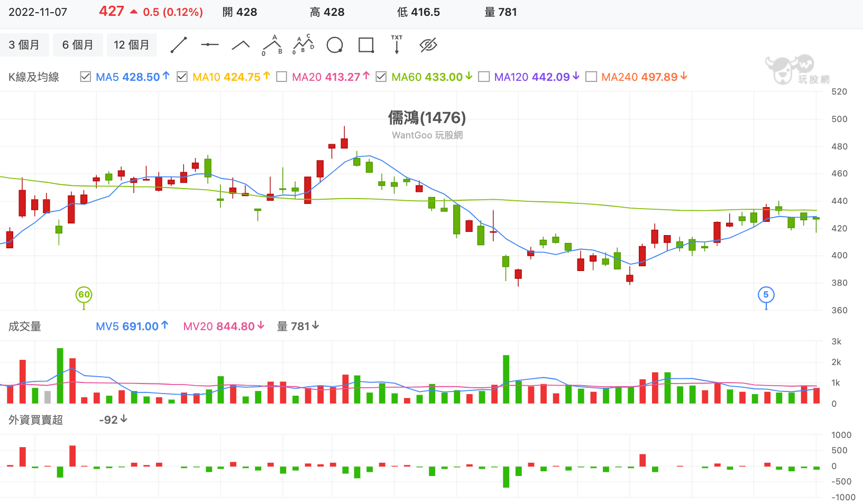Click the 開 428 open price
The width and height of the screenshot is (863, 504).
tap(240, 12)
